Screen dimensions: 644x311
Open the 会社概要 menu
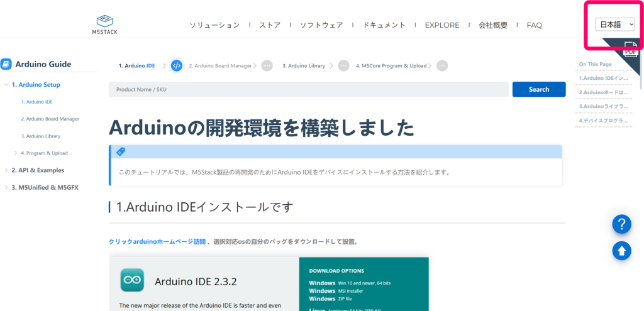point(493,25)
